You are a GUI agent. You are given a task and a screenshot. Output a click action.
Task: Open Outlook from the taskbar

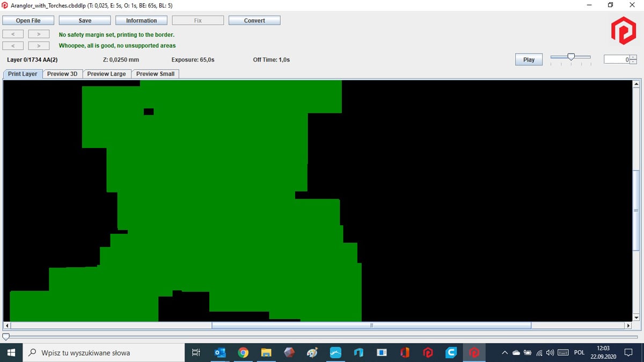[x=220, y=352]
